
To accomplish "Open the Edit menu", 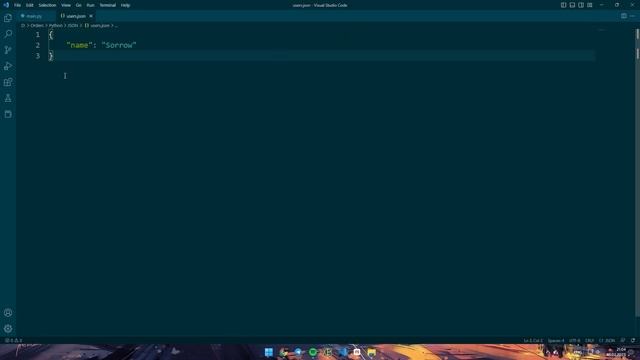I will [29, 5].
